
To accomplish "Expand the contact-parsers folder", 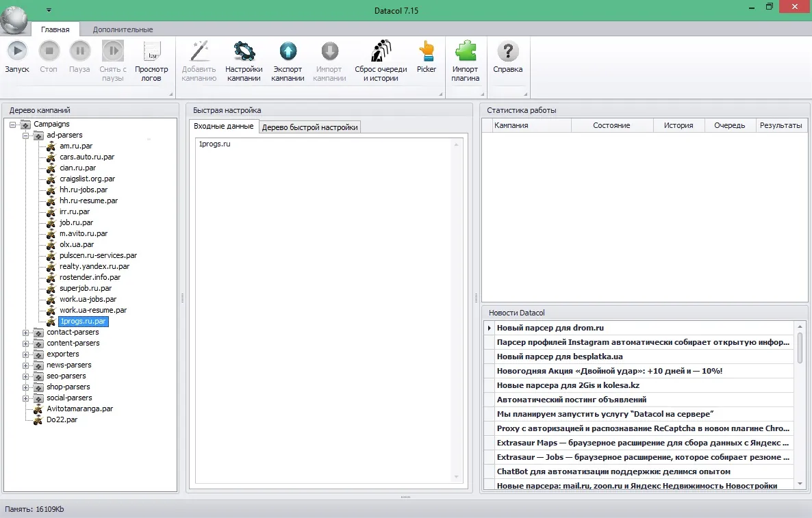I will click(x=25, y=333).
